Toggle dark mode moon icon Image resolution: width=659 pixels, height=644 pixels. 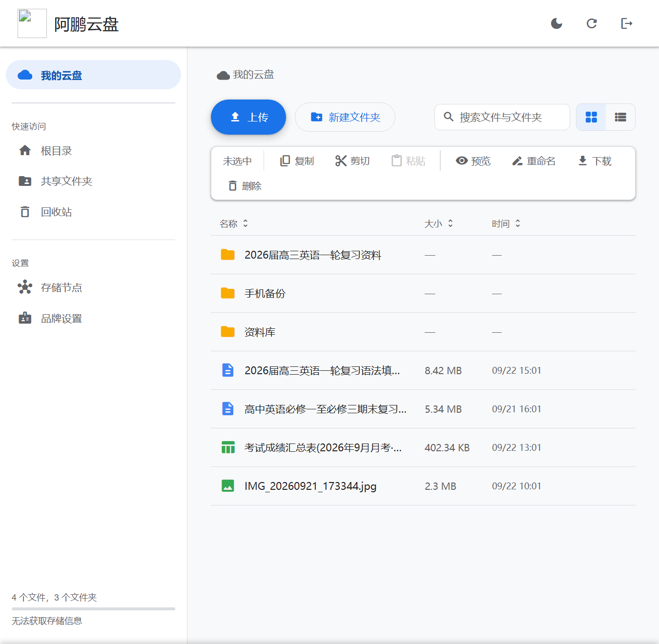[x=556, y=23]
